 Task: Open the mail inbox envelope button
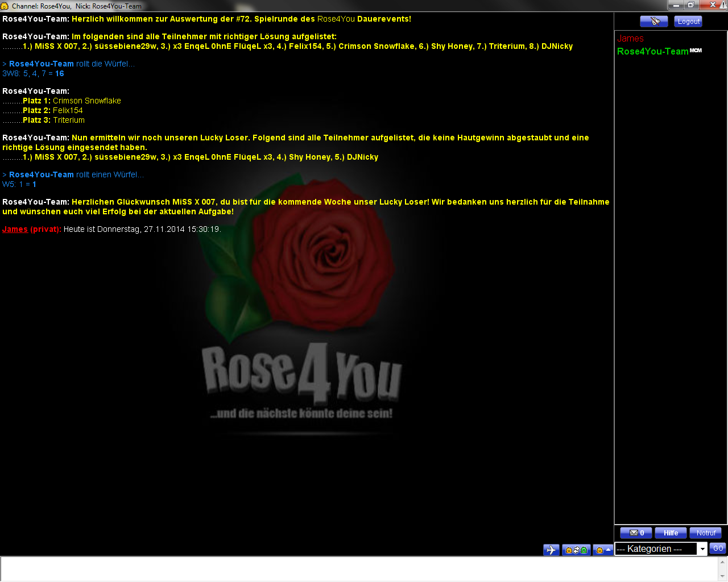coord(636,533)
